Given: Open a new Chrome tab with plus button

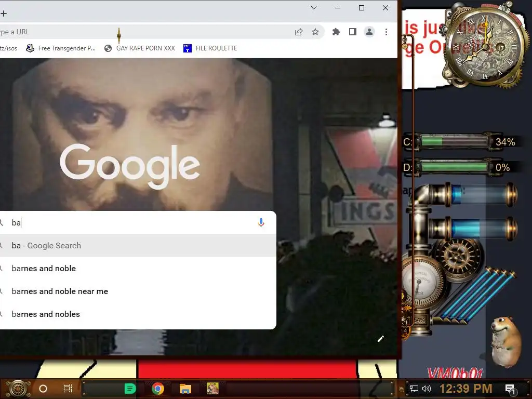Looking at the screenshot, I should coord(4,13).
